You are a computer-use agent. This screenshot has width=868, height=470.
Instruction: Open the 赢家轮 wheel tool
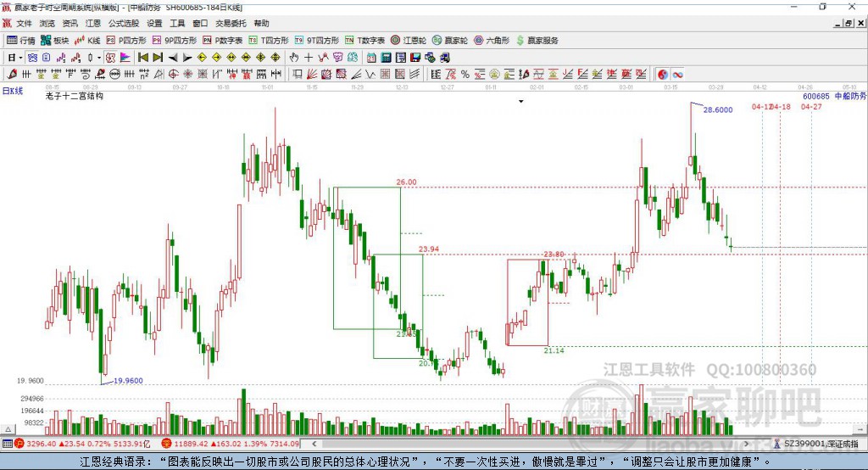pos(450,41)
